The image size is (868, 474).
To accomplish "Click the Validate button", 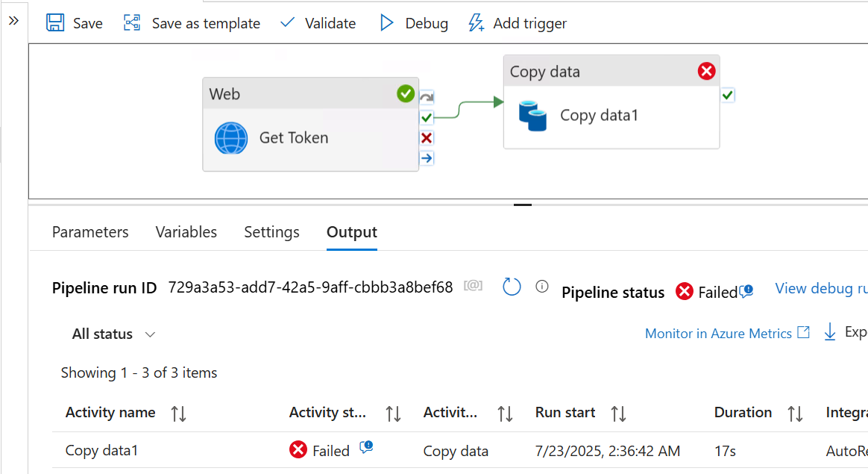I will pos(318,23).
